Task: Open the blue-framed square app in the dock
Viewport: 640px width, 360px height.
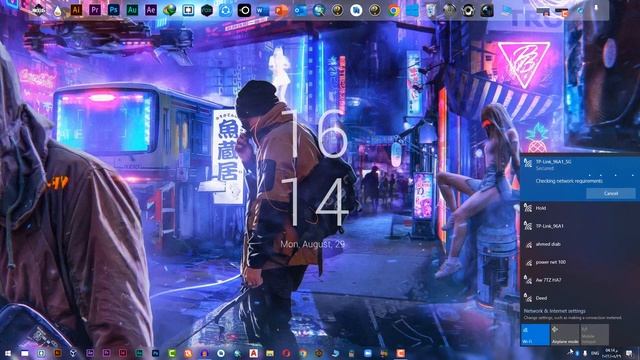Action: coord(188,10)
